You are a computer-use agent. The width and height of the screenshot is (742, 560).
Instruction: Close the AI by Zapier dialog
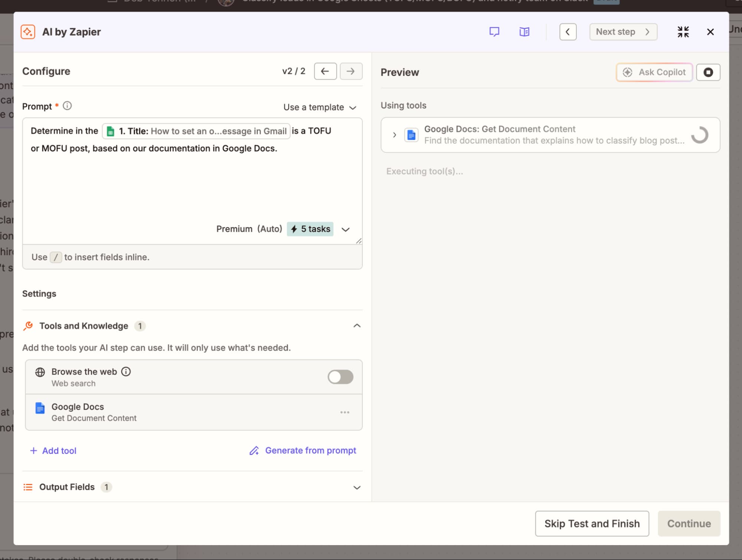coord(710,32)
